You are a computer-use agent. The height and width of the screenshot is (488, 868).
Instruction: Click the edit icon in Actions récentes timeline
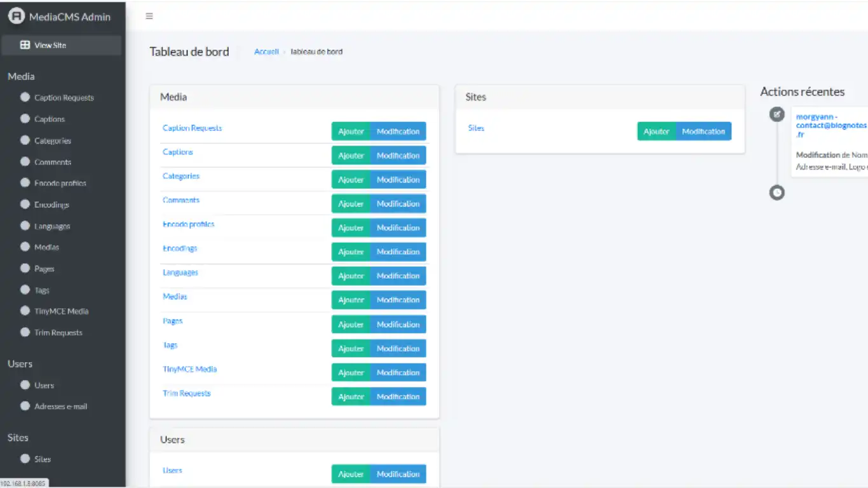point(776,114)
